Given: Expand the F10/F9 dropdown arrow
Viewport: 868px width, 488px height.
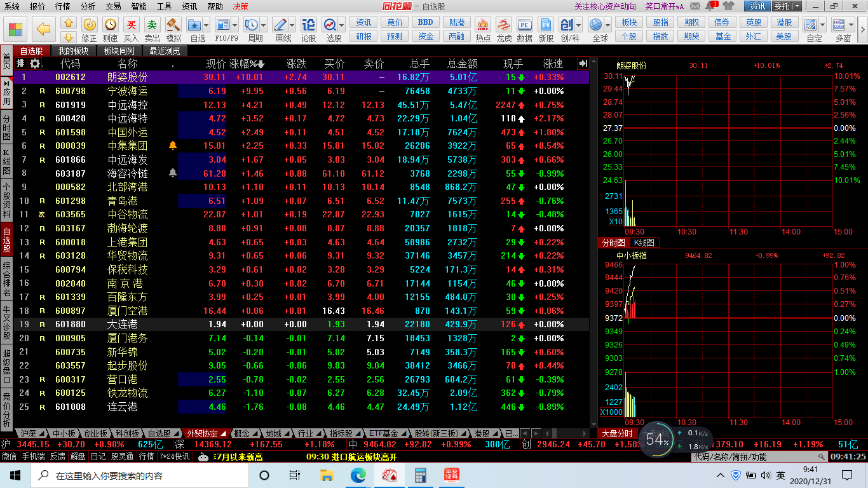Looking at the screenshot, I should pyautogui.click(x=234, y=25).
